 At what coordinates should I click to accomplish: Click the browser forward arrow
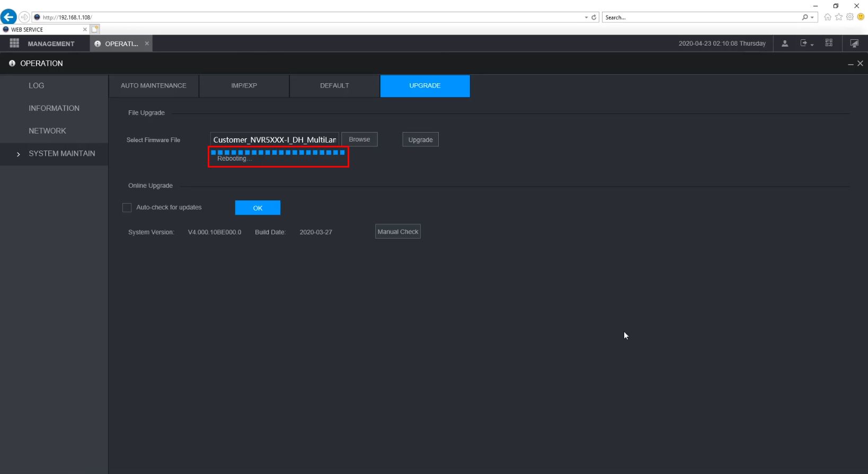24,17
